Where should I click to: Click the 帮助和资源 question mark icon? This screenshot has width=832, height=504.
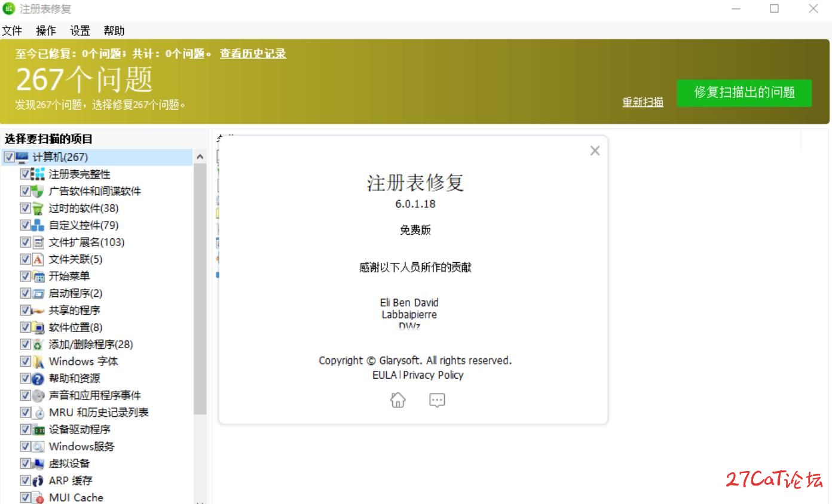[x=38, y=379]
